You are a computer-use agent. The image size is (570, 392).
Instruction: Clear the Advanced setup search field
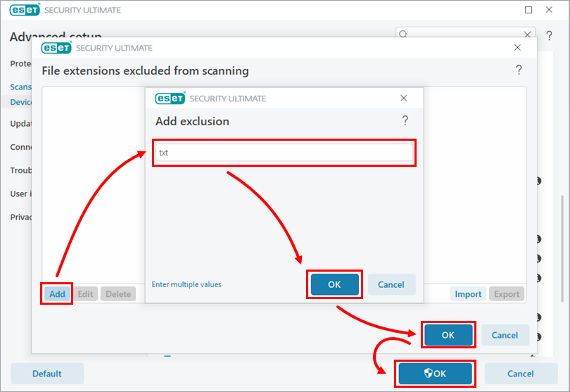[x=528, y=34]
